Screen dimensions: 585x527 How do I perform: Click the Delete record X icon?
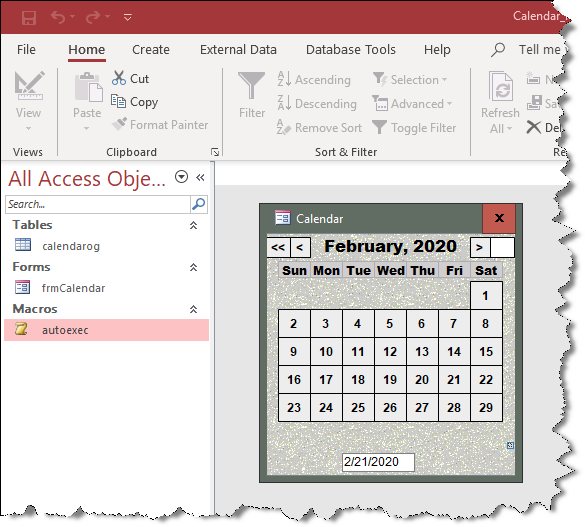(534, 127)
